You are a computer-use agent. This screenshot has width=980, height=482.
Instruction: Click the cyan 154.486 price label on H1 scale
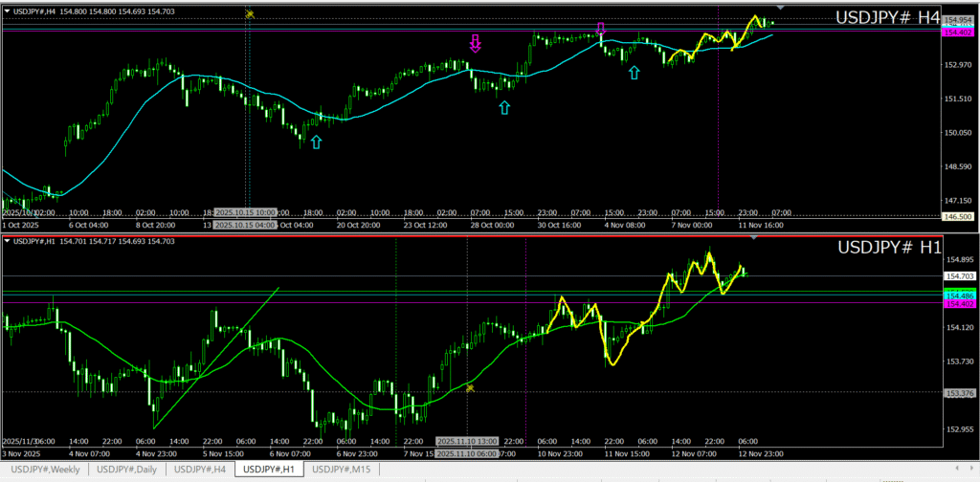coord(958,296)
